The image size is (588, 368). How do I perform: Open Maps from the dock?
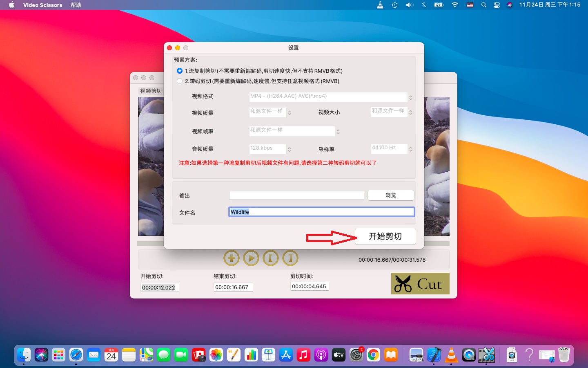pyautogui.click(x=146, y=355)
